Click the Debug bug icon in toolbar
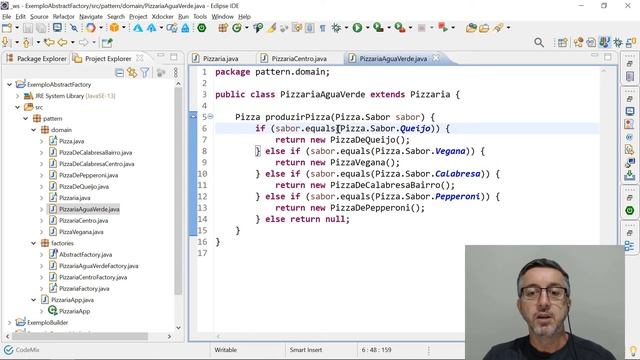 pyautogui.click(x=336, y=28)
